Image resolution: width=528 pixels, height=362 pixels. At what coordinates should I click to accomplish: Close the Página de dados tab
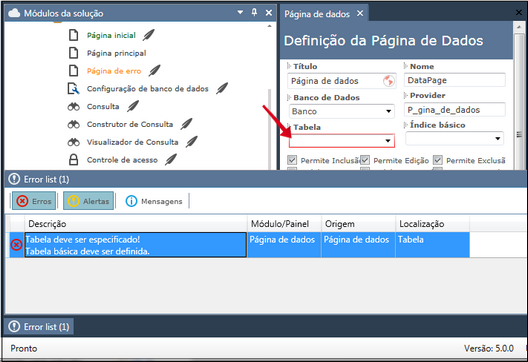pyautogui.click(x=360, y=13)
